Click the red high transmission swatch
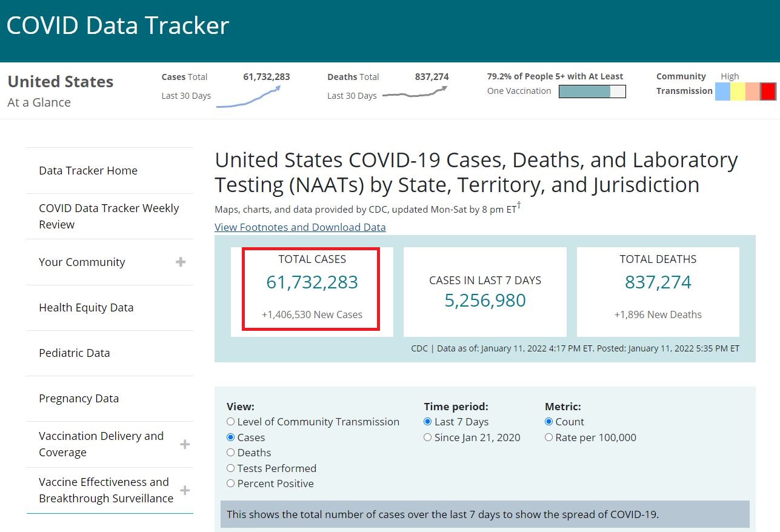Screen dimensions: 780x532 coord(768,91)
